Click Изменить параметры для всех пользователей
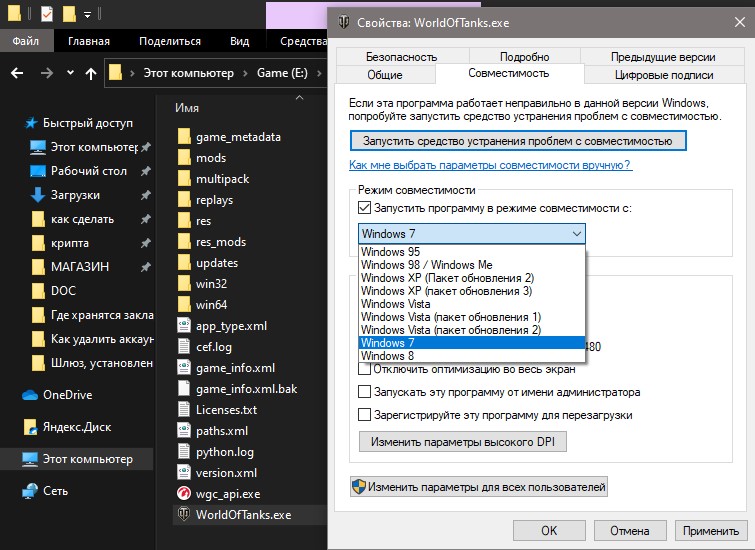This screenshot has height=550, width=755. tap(479, 486)
